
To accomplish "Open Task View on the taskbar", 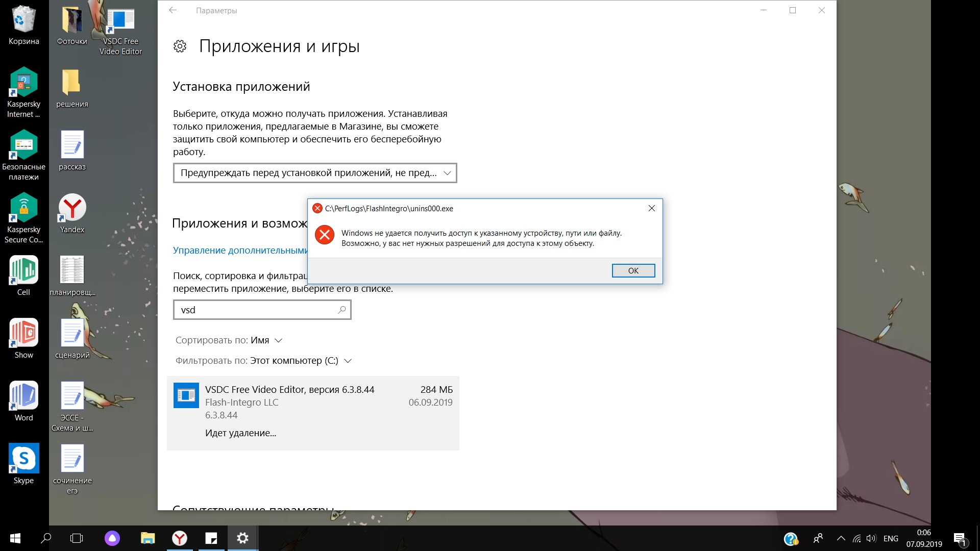I will tap(77, 538).
